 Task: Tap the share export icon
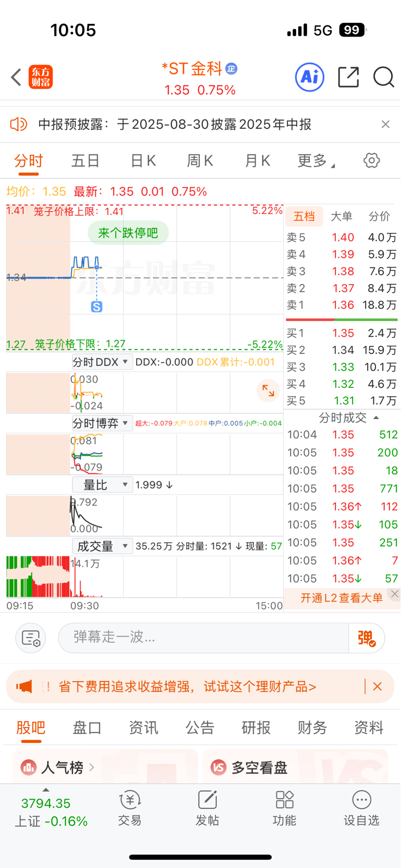pos(348,77)
